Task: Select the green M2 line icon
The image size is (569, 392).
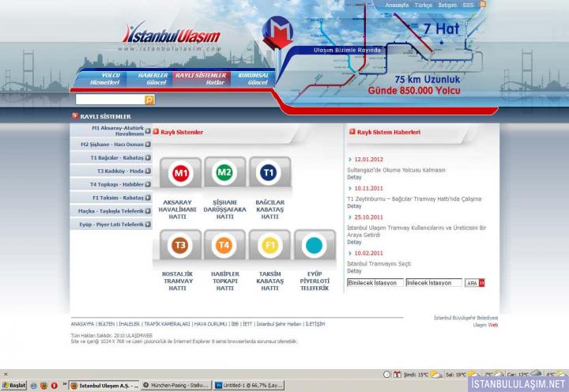Action: (224, 172)
